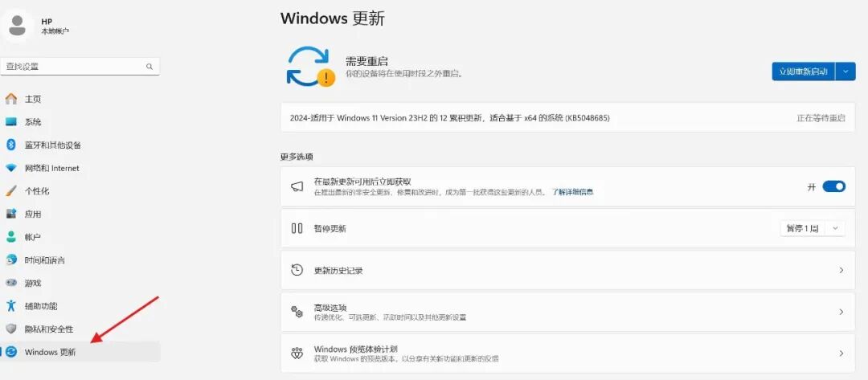Screen dimensions: 868x380
Task: Click the Personalization (个性化) brush icon
Action: pos(11,191)
